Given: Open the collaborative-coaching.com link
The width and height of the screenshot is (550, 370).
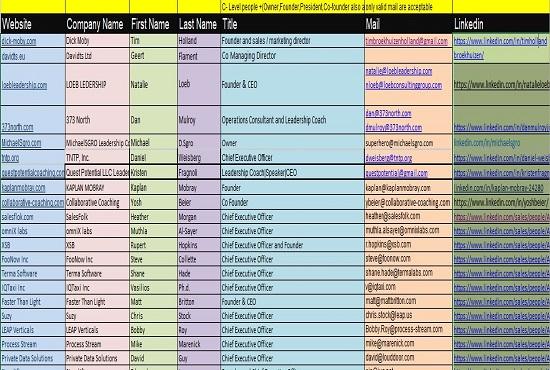Looking at the screenshot, I should tap(33, 202).
